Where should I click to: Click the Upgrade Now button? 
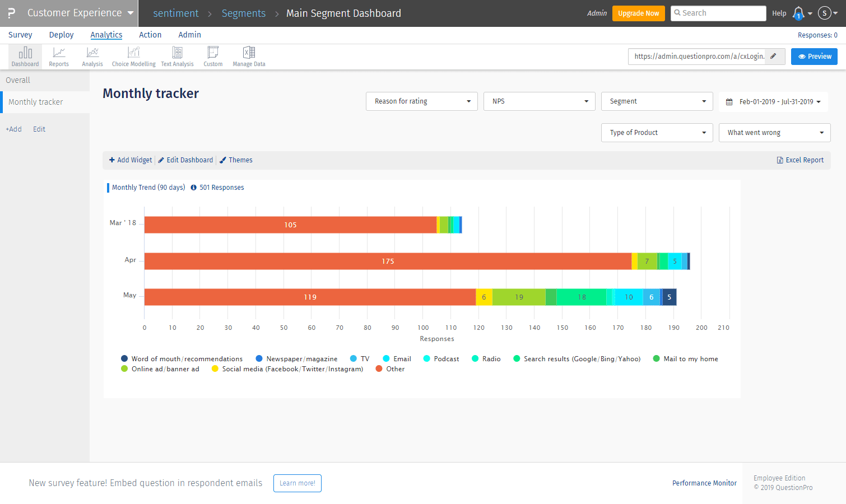pos(638,13)
